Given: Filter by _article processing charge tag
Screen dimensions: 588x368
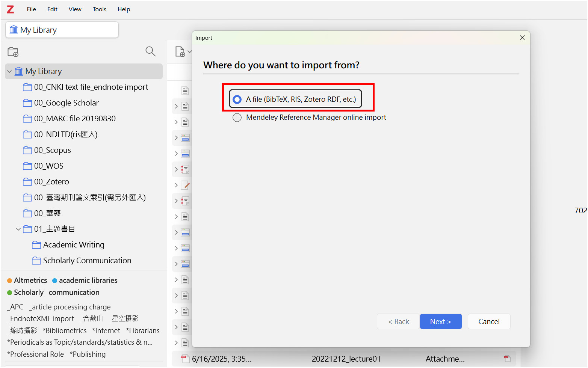Looking at the screenshot, I should coord(70,307).
